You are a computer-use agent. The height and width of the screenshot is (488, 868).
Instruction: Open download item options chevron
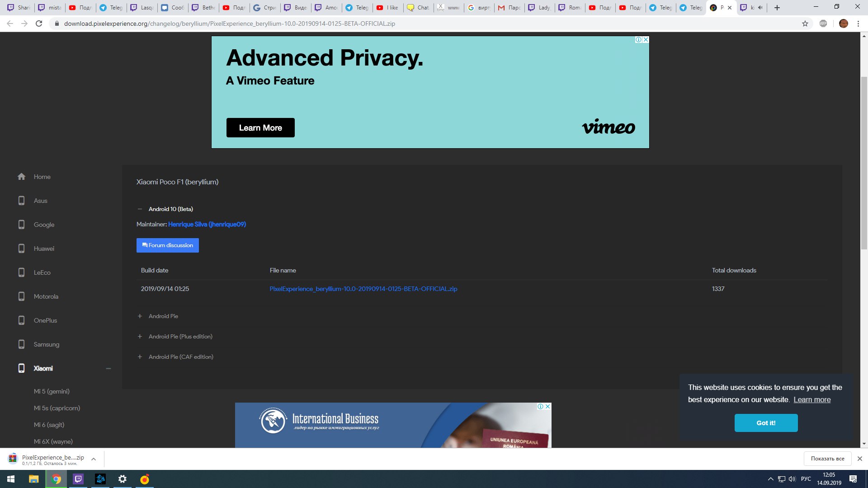click(94, 459)
